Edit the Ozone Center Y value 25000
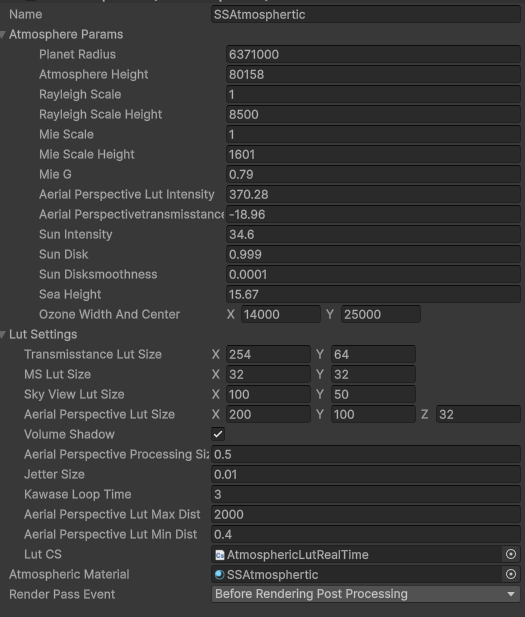Image resolution: width=525 pixels, height=617 pixels. pos(381,314)
